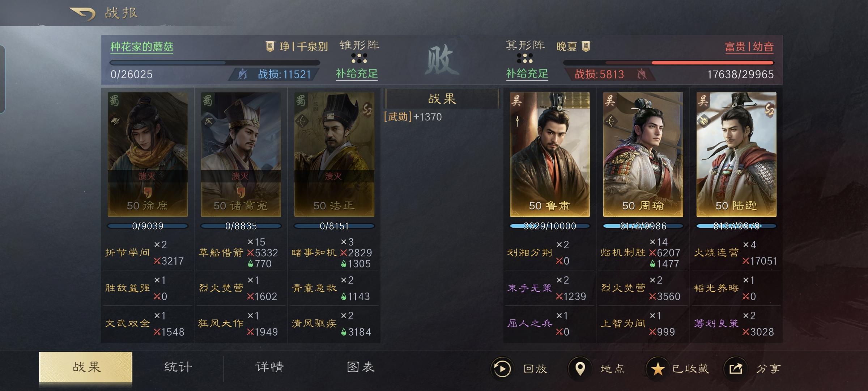Screen dimensions: 868x391
Task: Open opponent name 富贵|幼音
Action: click(749, 47)
